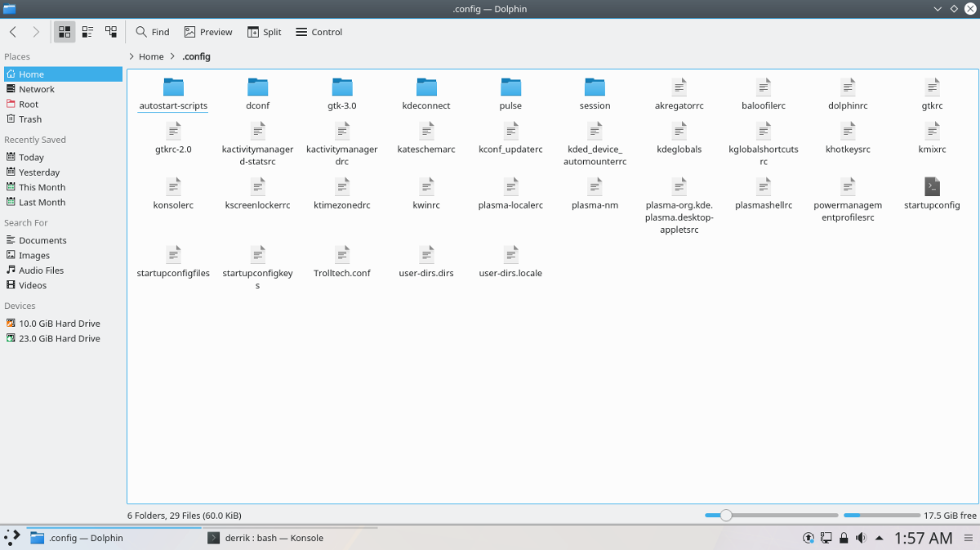Adjust the icon zoom slider in status bar

tap(726, 516)
